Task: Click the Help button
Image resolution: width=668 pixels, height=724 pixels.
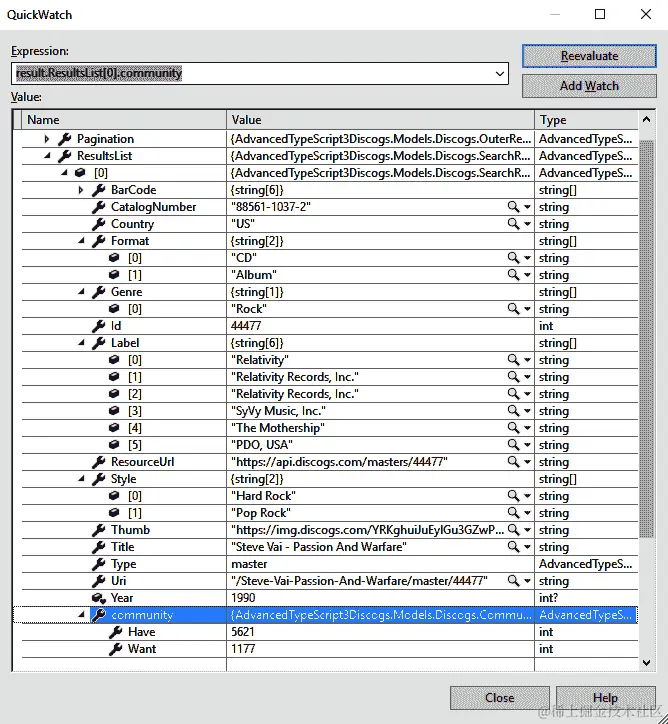Action: pyautogui.click(x=605, y=698)
